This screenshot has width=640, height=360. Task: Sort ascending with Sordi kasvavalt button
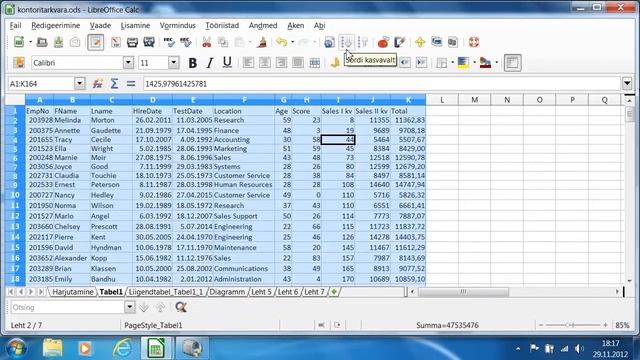(347, 42)
